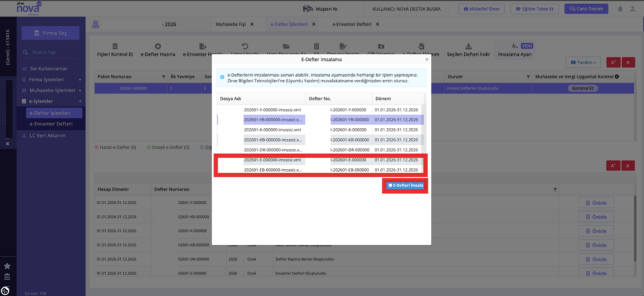Image resolution: width=644 pixels, height=296 pixels.
Task: Click Mükellef Öner button
Action: coord(481,9)
